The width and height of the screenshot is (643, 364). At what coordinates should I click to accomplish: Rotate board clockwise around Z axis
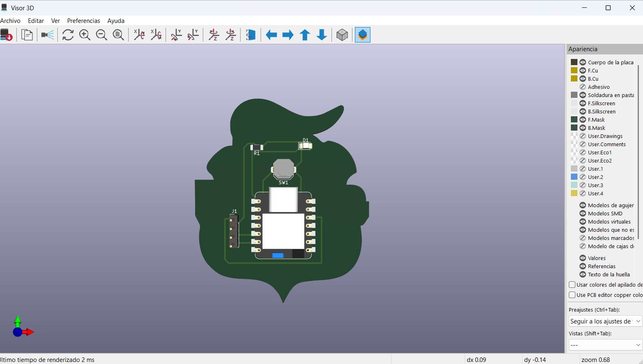click(x=214, y=35)
